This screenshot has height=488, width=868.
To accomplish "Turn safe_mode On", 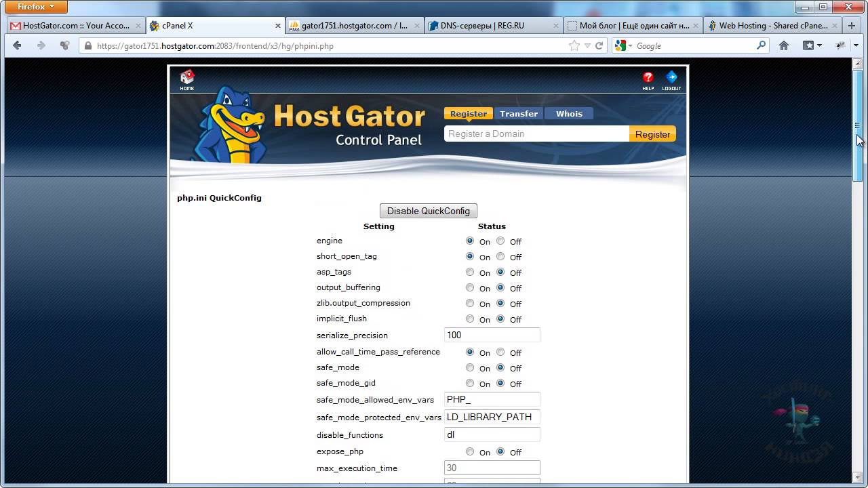I will pyautogui.click(x=470, y=367).
